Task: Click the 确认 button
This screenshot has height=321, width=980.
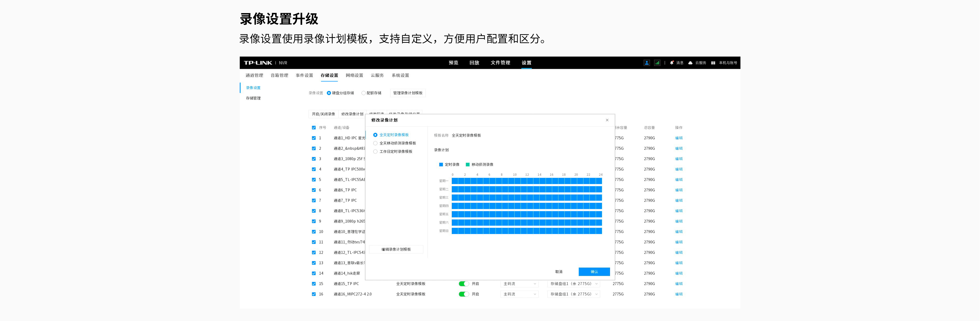Action: [594, 272]
